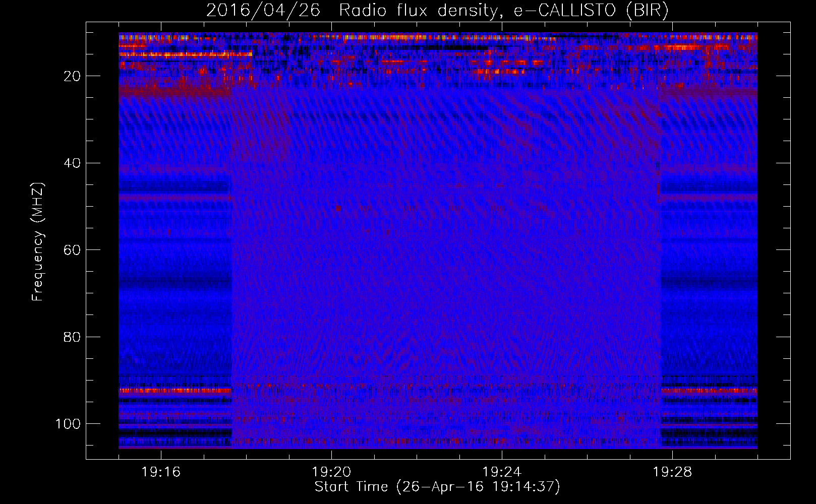This screenshot has height=504, width=816.
Task: Click the '19:20' time tick label
Action: 331,472
